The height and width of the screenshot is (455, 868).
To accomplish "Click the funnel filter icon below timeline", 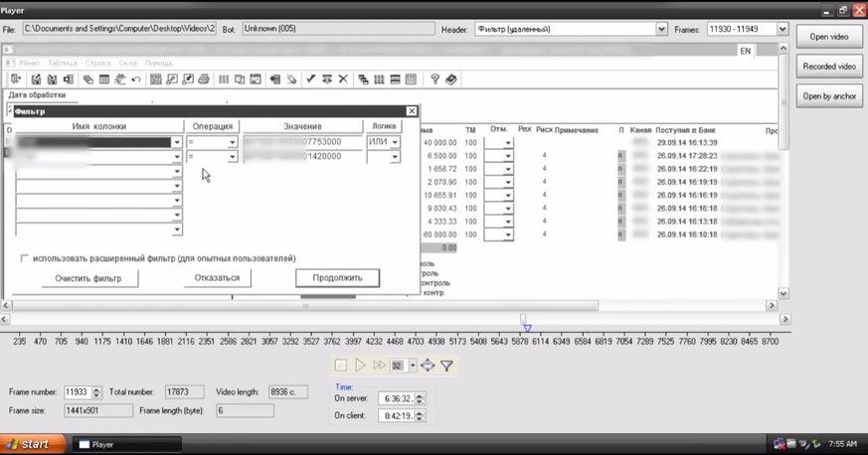I will [x=447, y=366].
